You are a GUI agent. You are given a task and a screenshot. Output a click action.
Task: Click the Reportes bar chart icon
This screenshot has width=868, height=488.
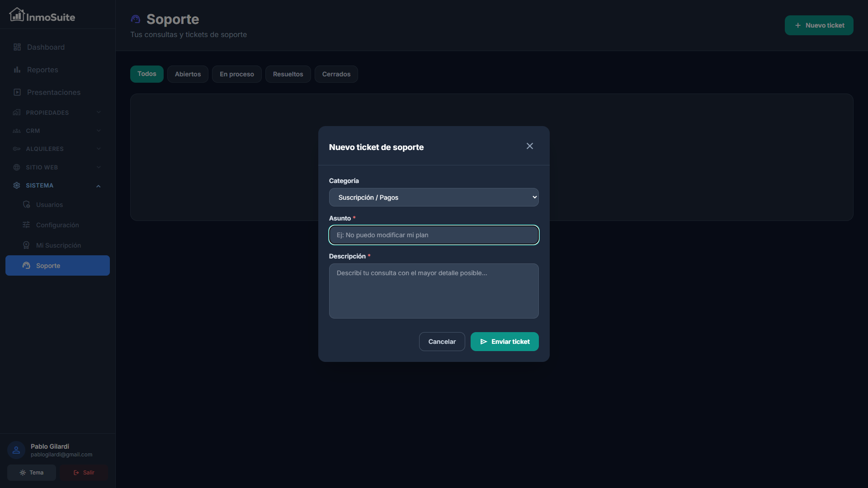pyautogui.click(x=17, y=70)
